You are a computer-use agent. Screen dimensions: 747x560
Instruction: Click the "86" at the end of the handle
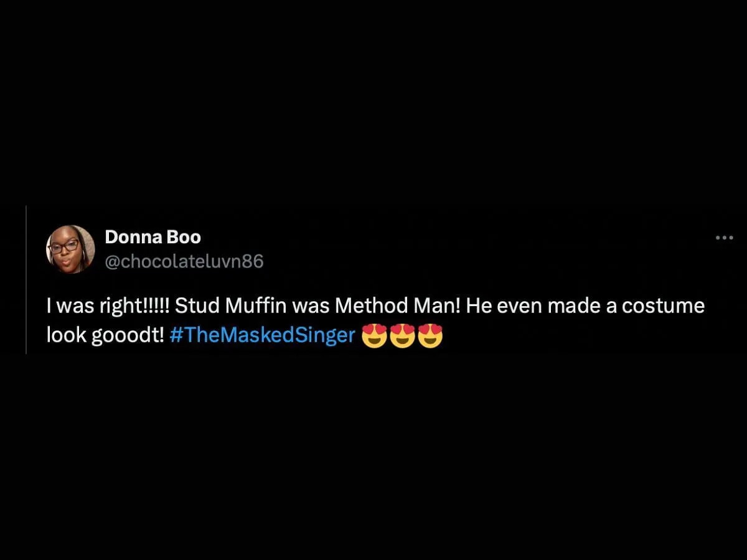(x=253, y=262)
